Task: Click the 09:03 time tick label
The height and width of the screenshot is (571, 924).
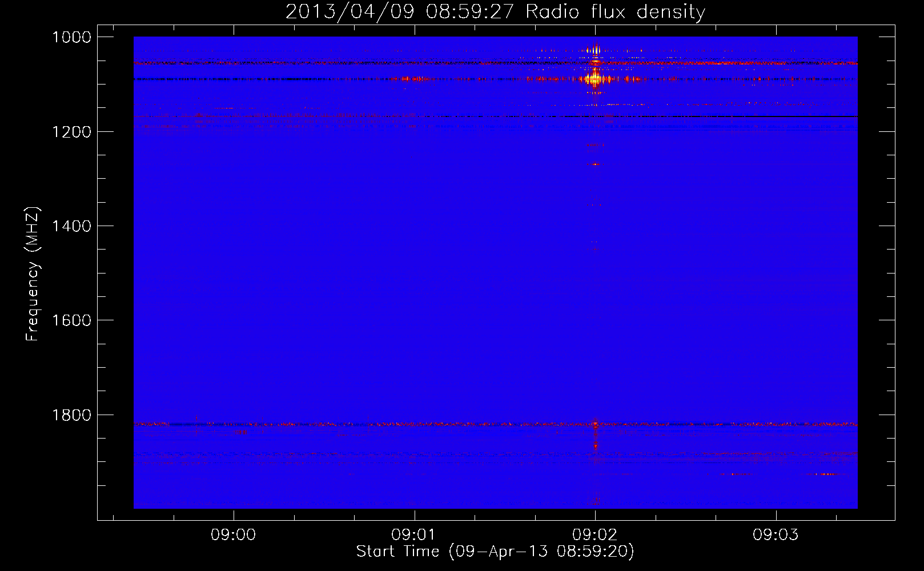Action: pyautogui.click(x=775, y=535)
